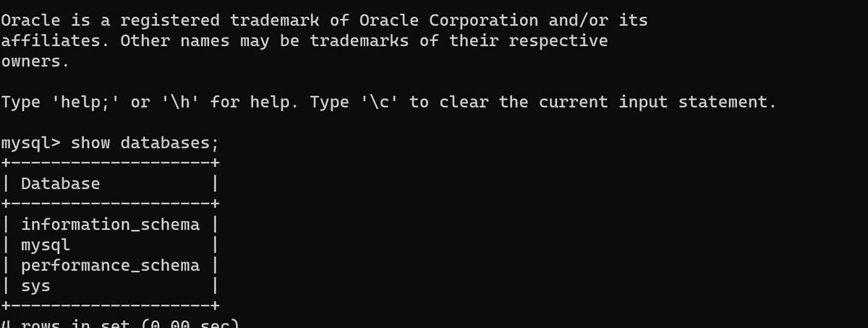Select the mysql row in the table
This screenshot has width=868, height=328.
(46, 245)
